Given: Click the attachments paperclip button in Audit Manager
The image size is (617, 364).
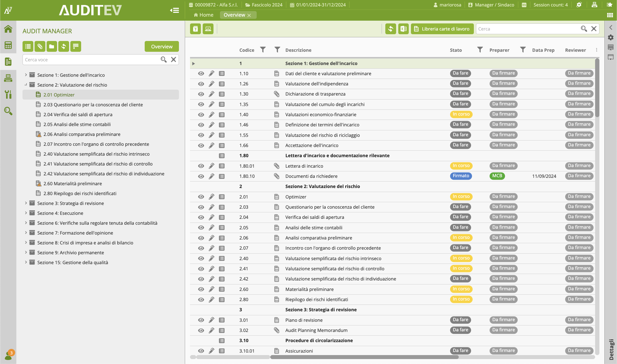Looking at the screenshot, I should point(40,47).
